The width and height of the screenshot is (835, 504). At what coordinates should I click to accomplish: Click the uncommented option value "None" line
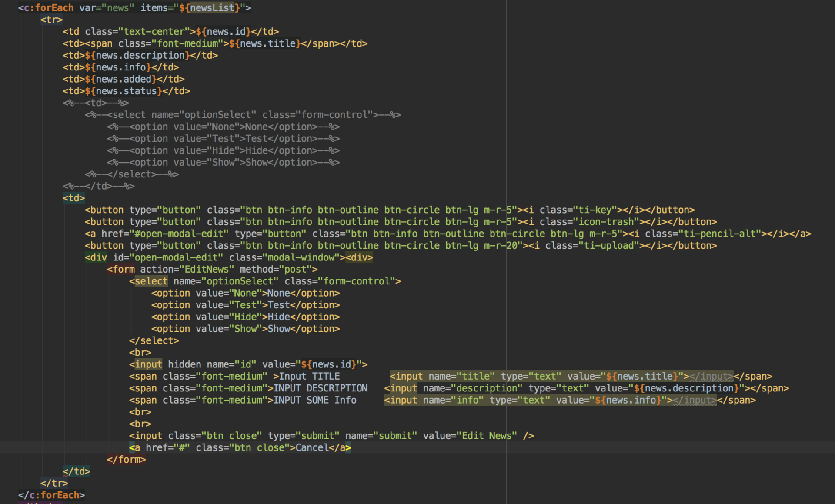pyautogui.click(x=246, y=294)
